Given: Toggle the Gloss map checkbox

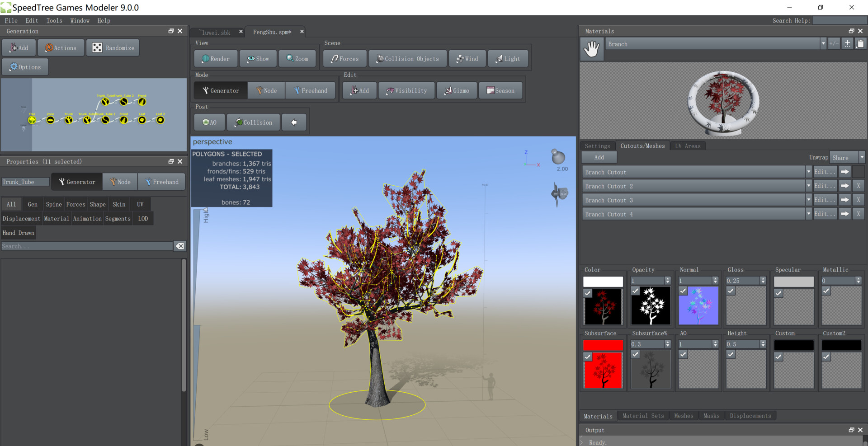Looking at the screenshot, I should point(731,291).
